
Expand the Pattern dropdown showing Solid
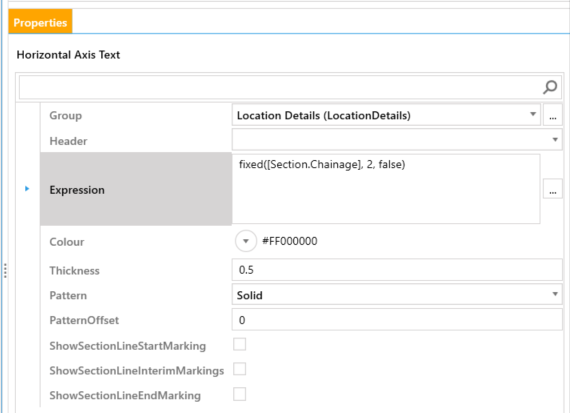[555, 294]
